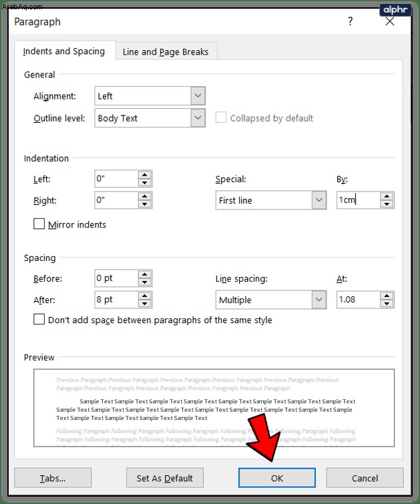Screen dimensions: 420x504
Task: Click the Tabs... button
Action: pos(53,478)
